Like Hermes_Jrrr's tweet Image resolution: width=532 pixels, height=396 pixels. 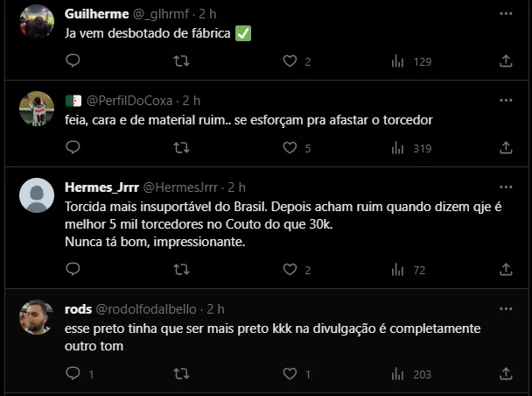[290, 270]
